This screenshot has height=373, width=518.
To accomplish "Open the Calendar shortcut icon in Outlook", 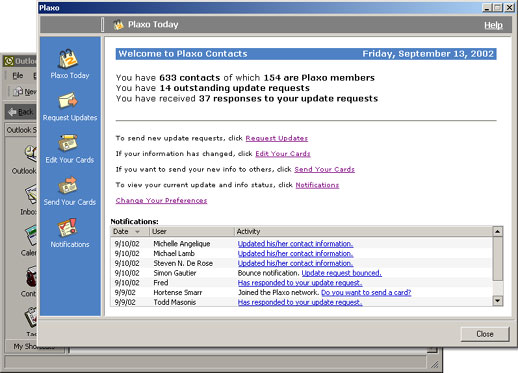I will (31, 235).
